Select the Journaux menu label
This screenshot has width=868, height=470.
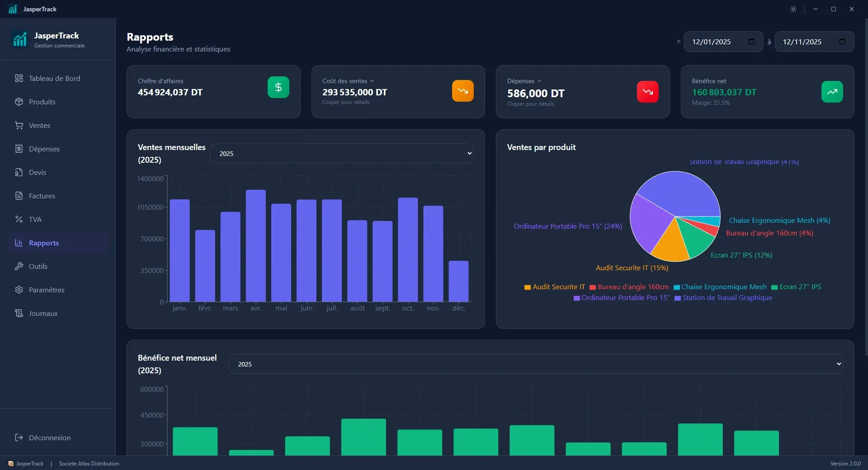pos(43,314)
